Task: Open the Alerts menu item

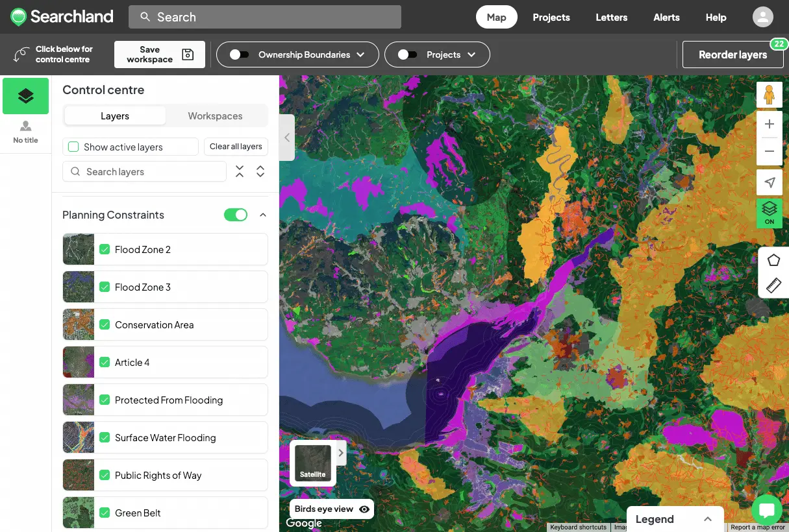Action: pos(666,18)
